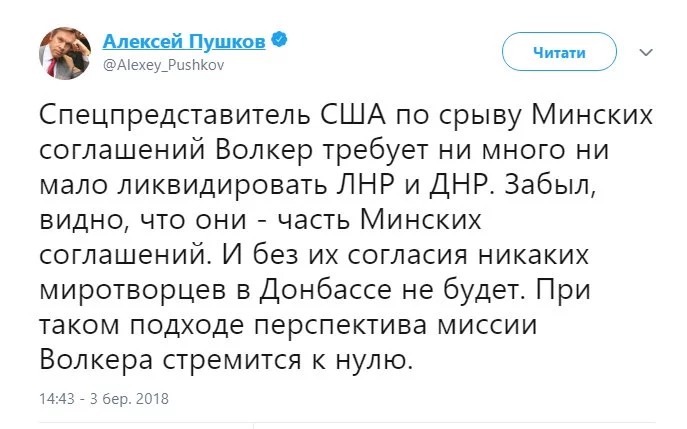Click the word Донбассе in the tweet

(325, 290)
